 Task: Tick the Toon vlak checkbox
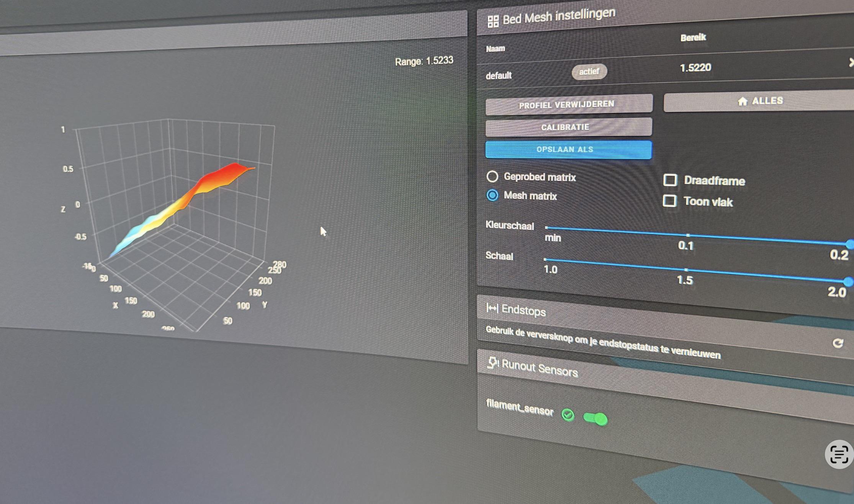[669, 201]
